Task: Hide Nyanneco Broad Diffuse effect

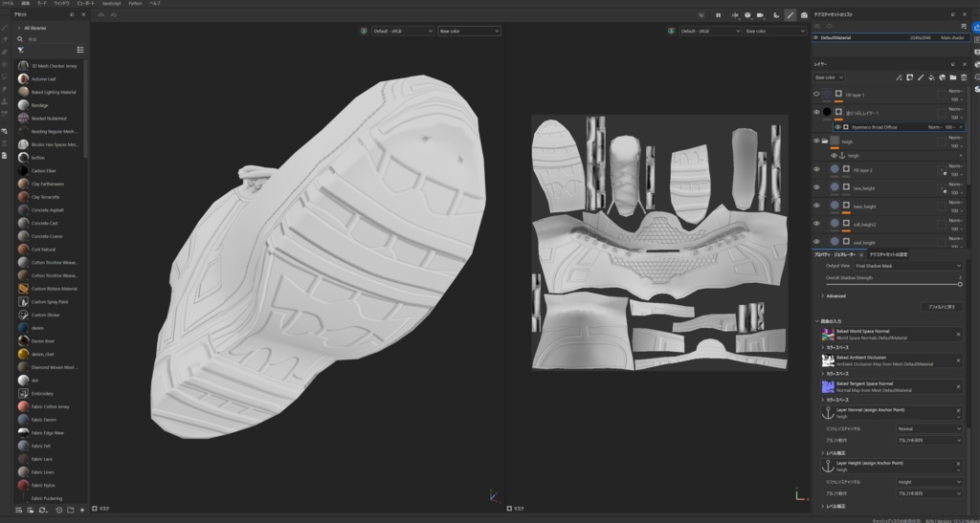Action: click(838, 127)
